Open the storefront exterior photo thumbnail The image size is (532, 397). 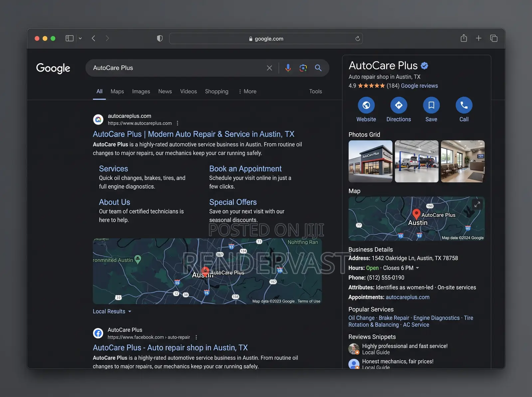[370, 161]
